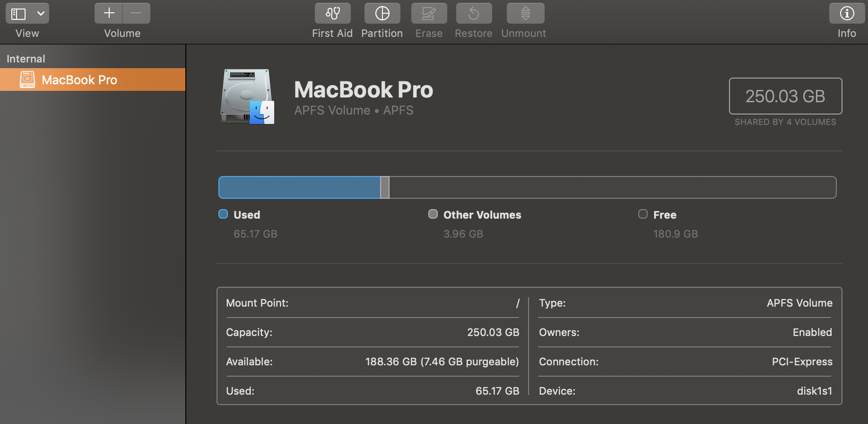Viewport: 868px width, 424px height.
Task: Click the blue used storage bar segment
Action: coord(300,187)
